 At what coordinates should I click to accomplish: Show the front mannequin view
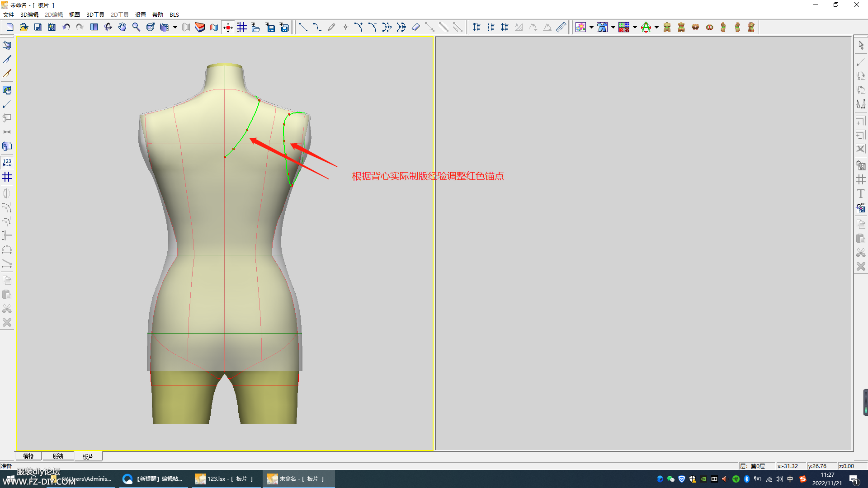click(667, 28)
